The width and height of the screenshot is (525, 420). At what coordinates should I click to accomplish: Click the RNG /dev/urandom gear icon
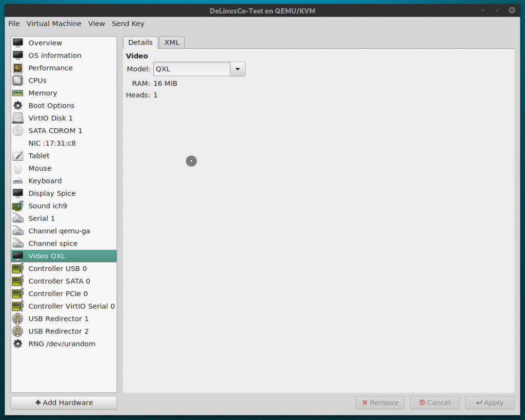click(18, 344)
